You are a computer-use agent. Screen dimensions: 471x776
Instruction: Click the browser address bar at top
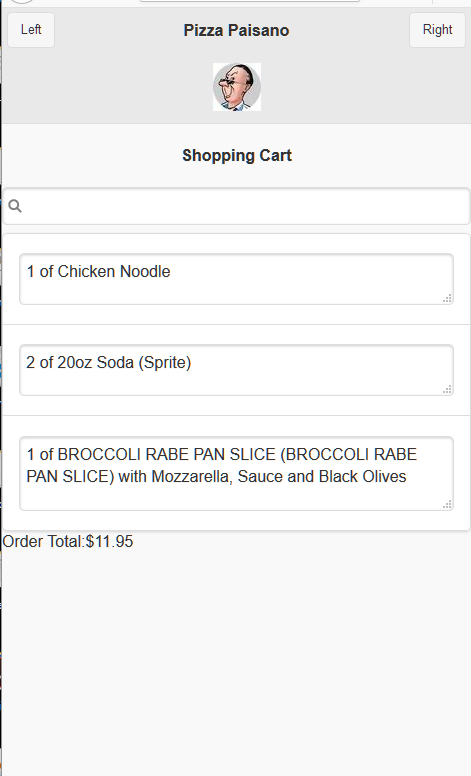pos(250,1)
